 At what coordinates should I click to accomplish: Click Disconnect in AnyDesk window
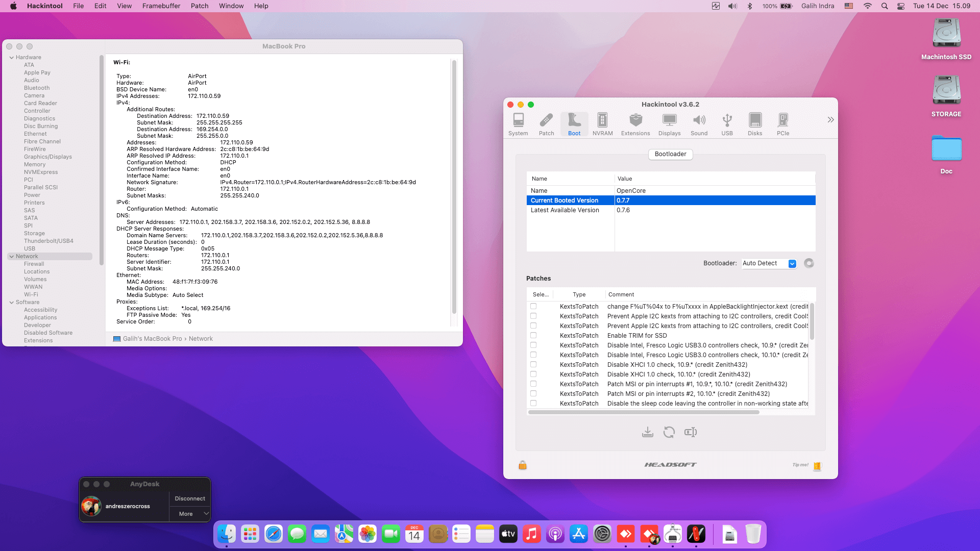tap(190, 498)
